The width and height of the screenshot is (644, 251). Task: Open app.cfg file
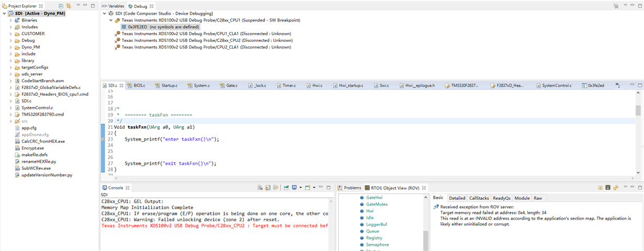tap(29, 128)
